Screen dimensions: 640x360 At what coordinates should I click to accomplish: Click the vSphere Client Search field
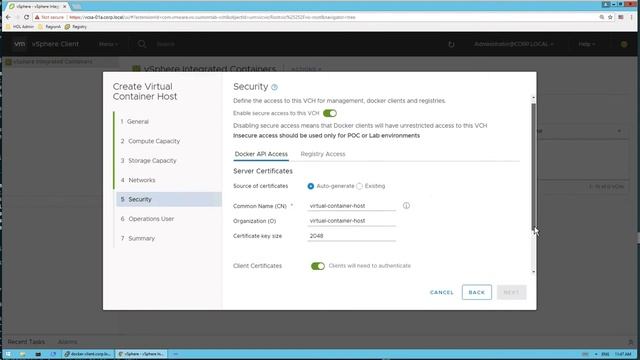(166, 44)
